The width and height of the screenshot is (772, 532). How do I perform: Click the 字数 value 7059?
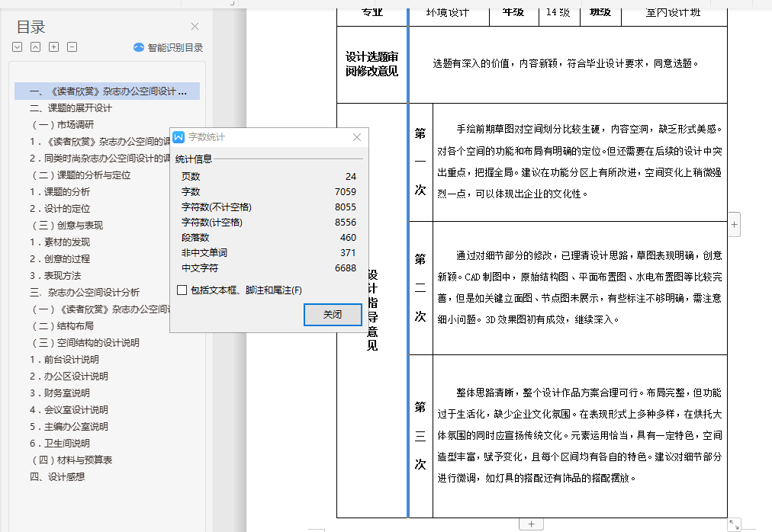pyautogui.click(x=346, y=191)
